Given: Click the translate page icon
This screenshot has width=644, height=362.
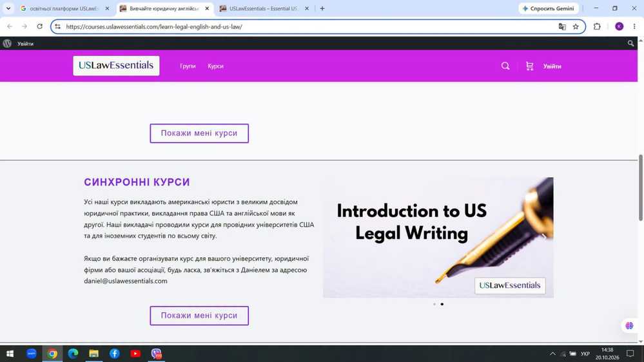Looking at the screenshot, I should point(562,26).
